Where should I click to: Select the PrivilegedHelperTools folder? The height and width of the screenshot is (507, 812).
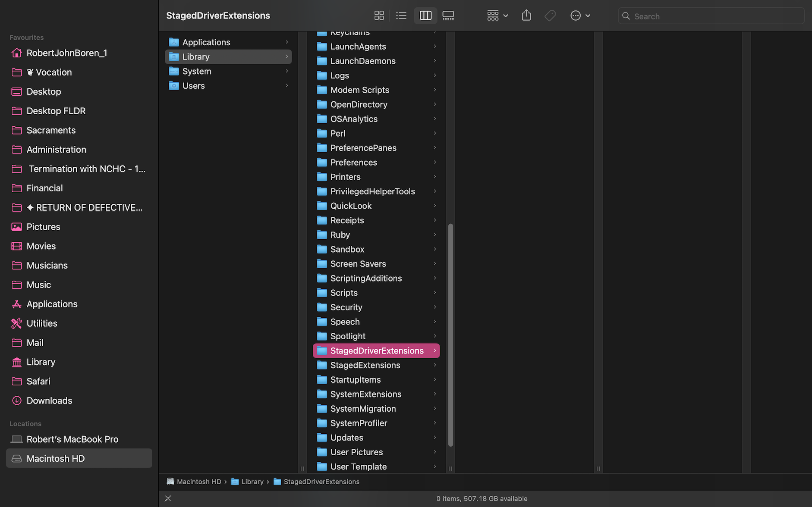376,191
